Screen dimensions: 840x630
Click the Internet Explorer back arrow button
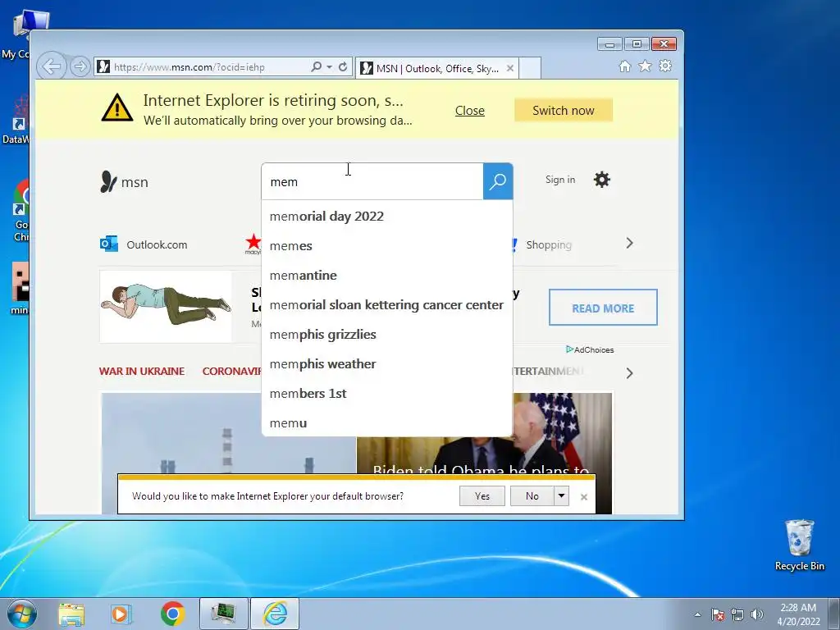(x=52, y=67)
